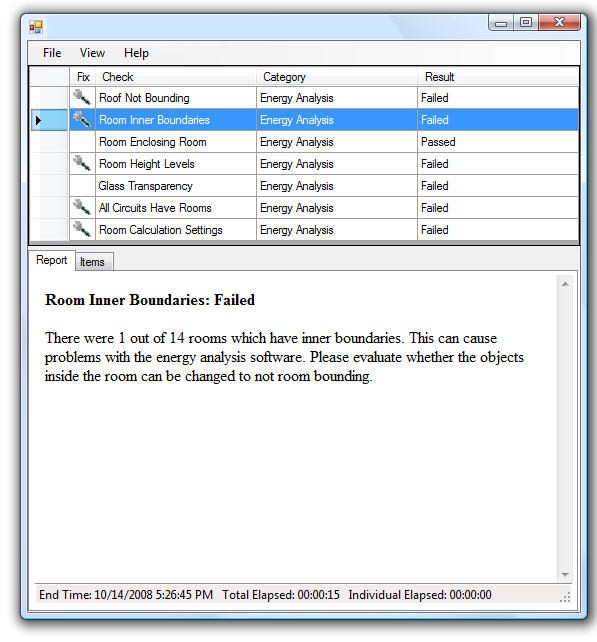Screen dimensions: 597x642
Task: Click fix wrench icon for Room Height Levels
Action: point(82,163)
